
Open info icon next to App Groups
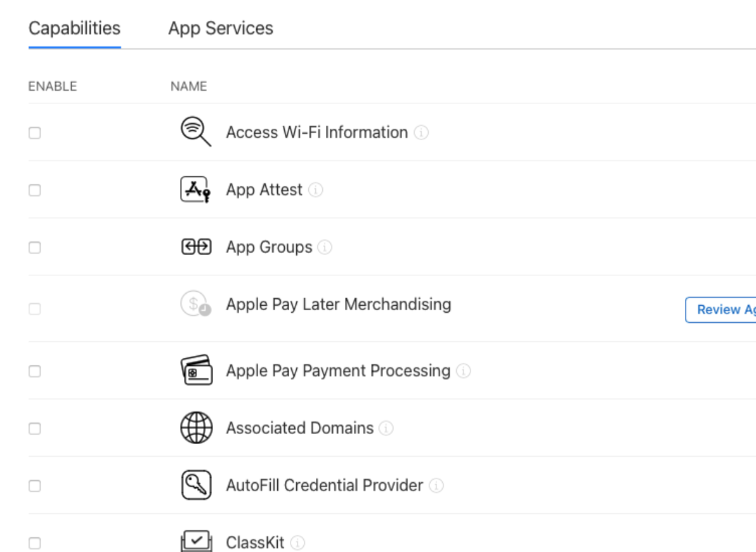click(325, 247)
